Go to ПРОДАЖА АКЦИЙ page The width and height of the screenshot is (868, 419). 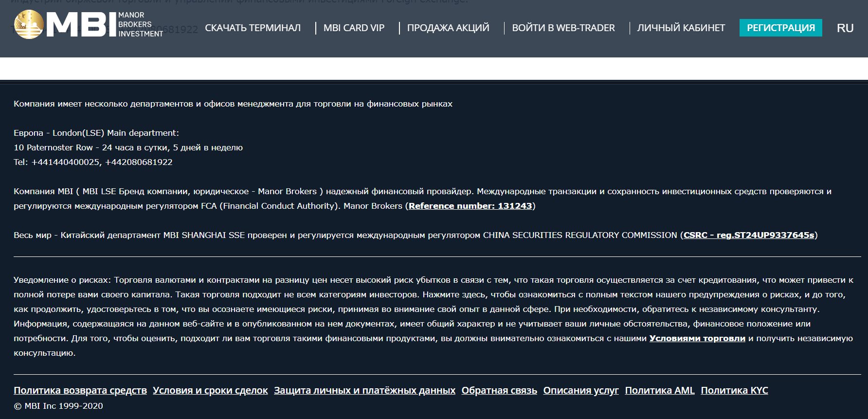[x=448, y=28]
